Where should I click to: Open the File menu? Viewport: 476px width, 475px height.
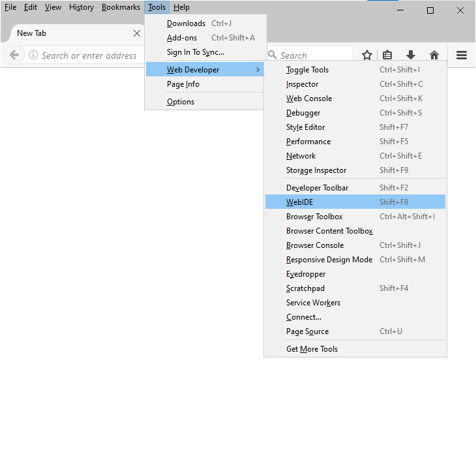pos(10,7)
